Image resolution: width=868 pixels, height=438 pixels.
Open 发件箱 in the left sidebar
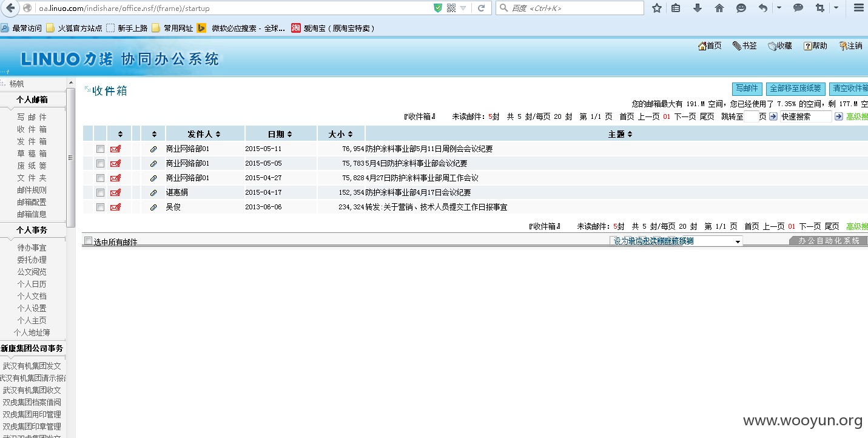[32, 141]
